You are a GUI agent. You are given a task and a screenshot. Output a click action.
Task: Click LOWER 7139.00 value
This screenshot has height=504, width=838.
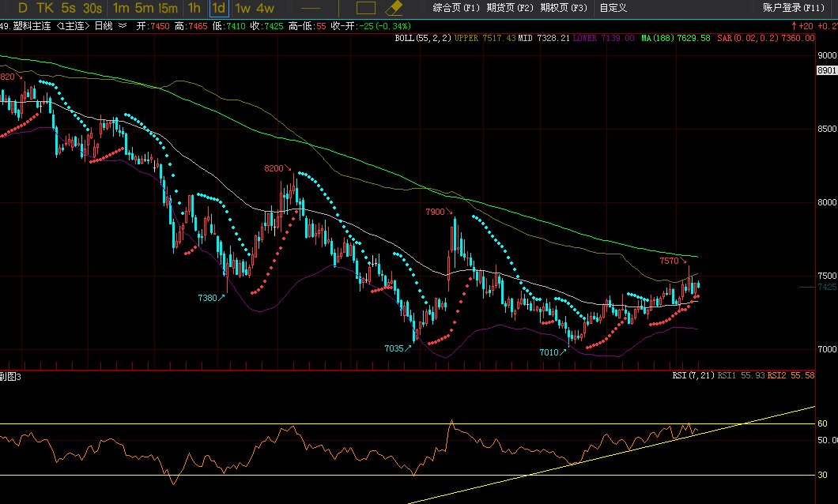(604, 38)
